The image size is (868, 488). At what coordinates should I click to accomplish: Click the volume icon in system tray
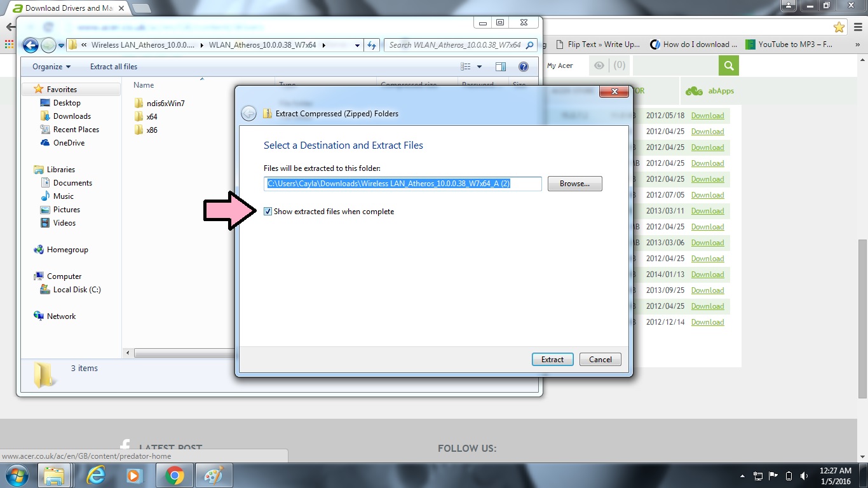pyautogui.click(x=804, y=476)
